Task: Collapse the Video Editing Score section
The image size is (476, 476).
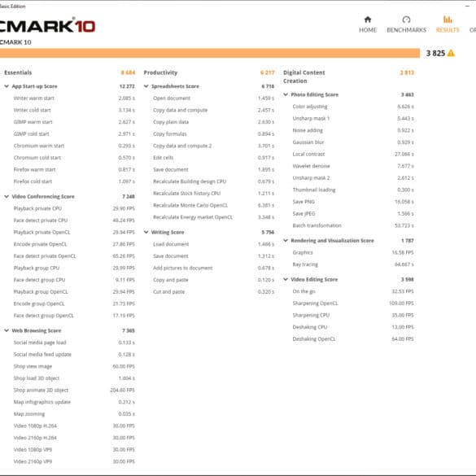Action: [286, 279]
